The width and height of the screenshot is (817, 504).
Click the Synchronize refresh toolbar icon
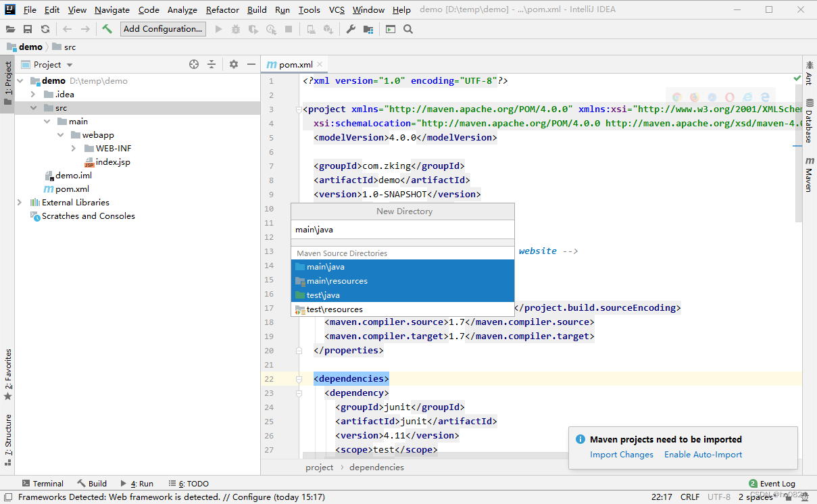coord(45,29)
